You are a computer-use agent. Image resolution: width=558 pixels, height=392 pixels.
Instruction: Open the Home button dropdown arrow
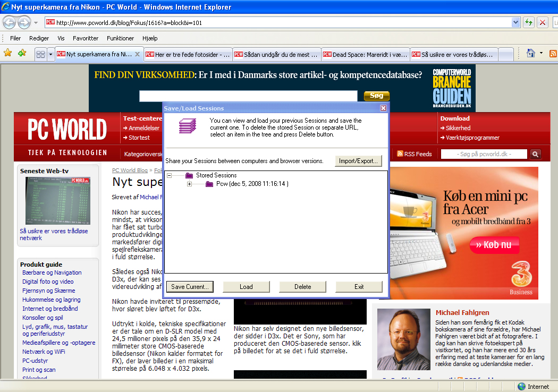tap(542, 53)
